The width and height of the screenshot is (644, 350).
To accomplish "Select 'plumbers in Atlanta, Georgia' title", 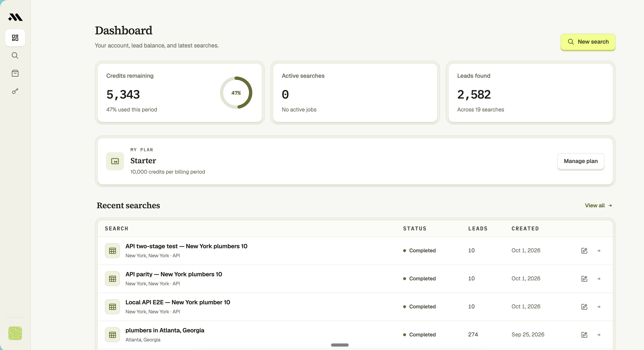I will (165, 330).
